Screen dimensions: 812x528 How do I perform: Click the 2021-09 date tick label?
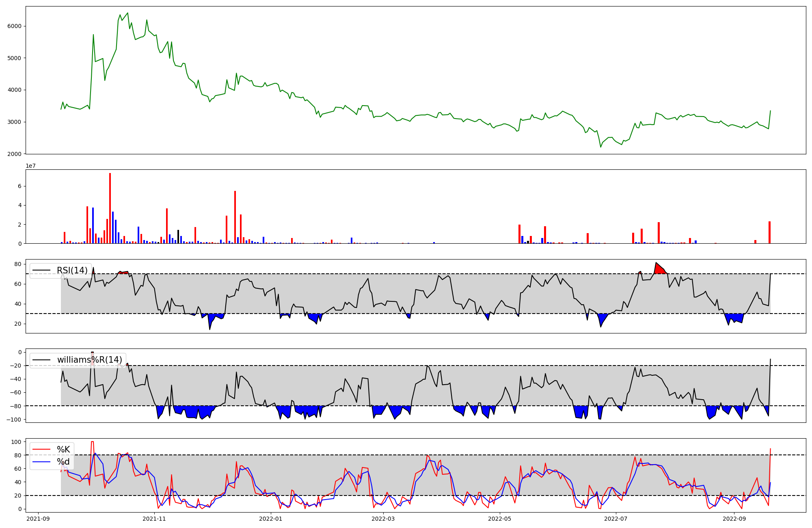[38, 519]
